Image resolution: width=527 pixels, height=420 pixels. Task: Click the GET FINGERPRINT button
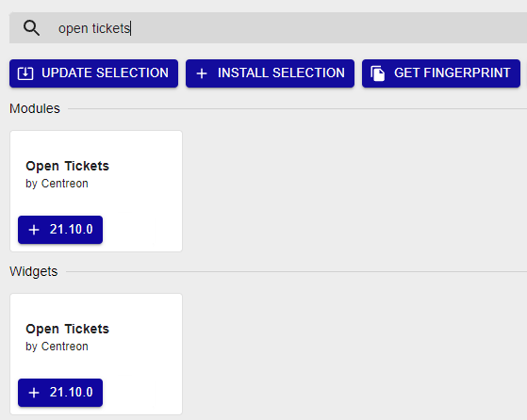tap(441, 73)
